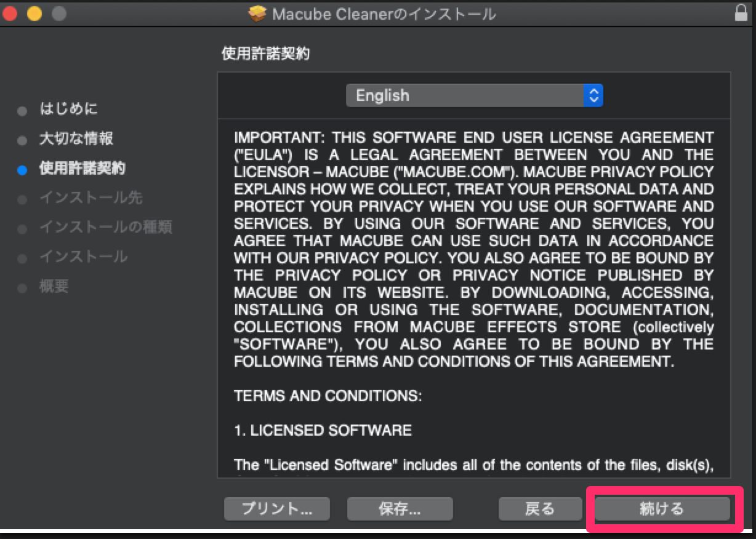Open the English language dropdown
This screenshot has width=756, height=539.
click(x=474, y=95)
